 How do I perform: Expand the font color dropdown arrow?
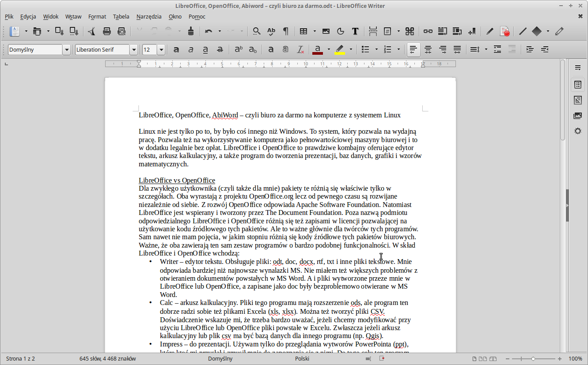(x=329, y=49)
